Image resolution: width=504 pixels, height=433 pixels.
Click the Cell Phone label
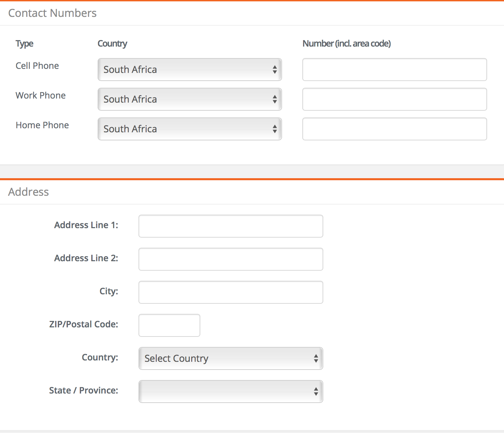coord(37,66)
